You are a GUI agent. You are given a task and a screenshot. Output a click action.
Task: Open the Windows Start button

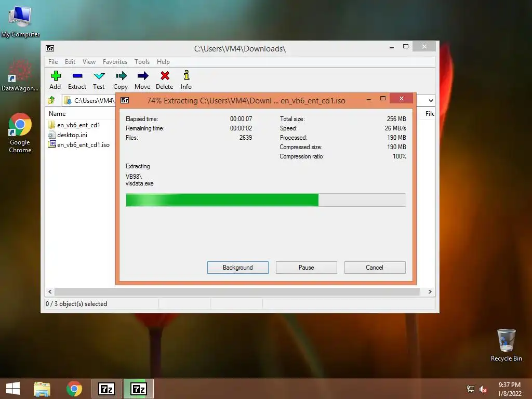tap(13, 389)
